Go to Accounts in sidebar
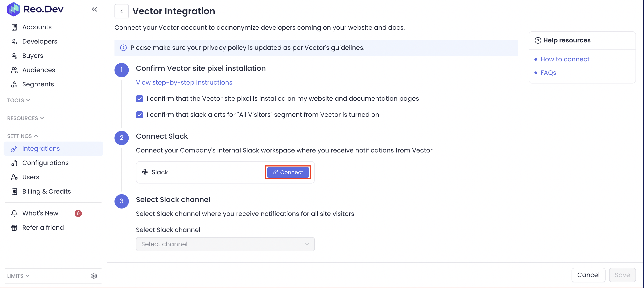 point(37,27)
